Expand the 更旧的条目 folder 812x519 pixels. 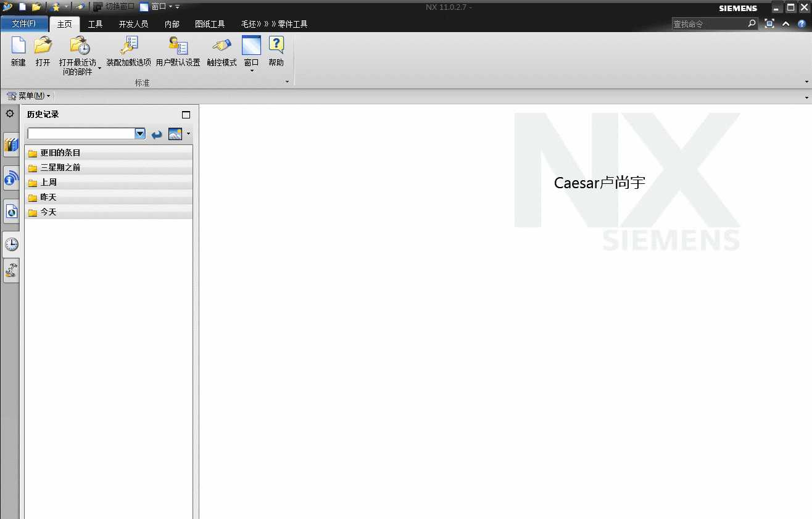coord(109,153)
